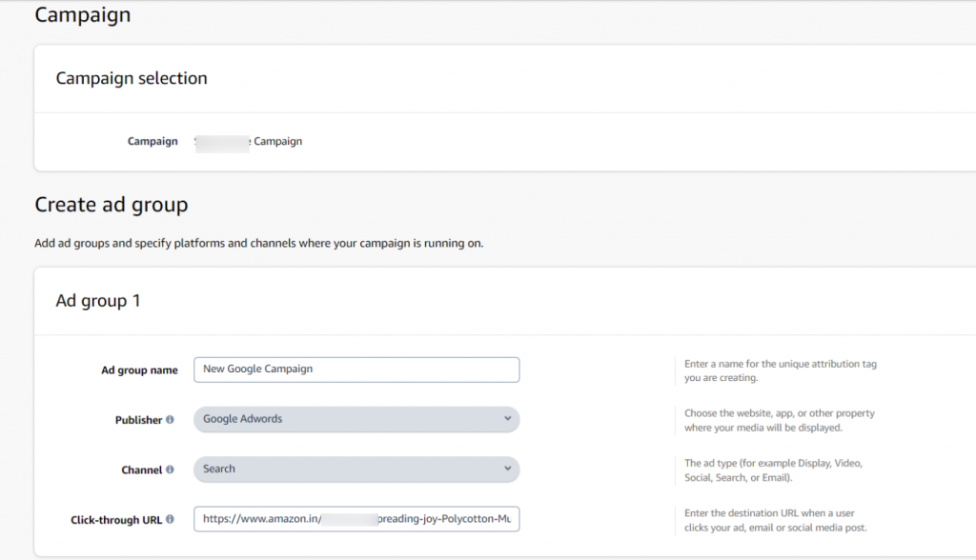Screen dimensions: 976x560
Task: Click the Channel info icon
Action: [x=170, y=470]
